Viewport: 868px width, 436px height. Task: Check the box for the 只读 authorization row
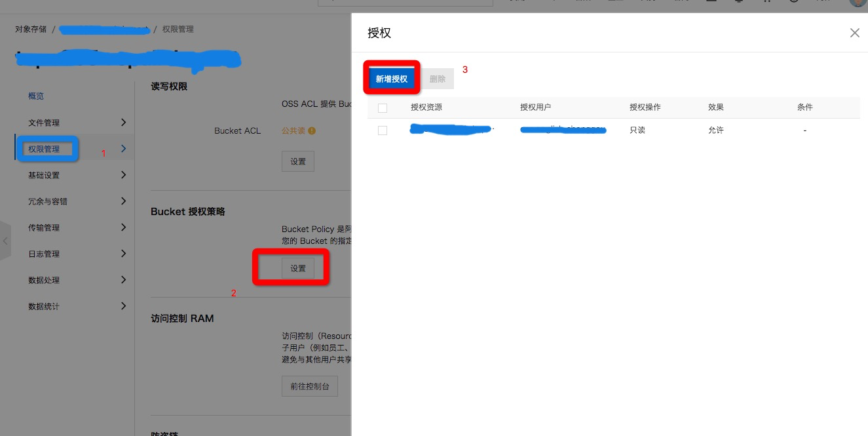(x=383, y=130)
